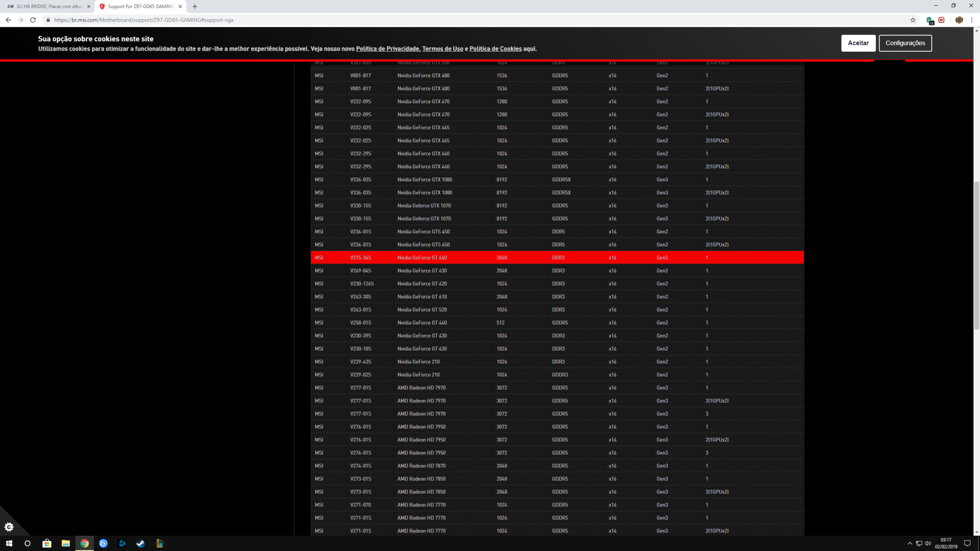Click the page vertical scrollbar thumb
This screenshot has width=980, height=551.
pos(977,255)
